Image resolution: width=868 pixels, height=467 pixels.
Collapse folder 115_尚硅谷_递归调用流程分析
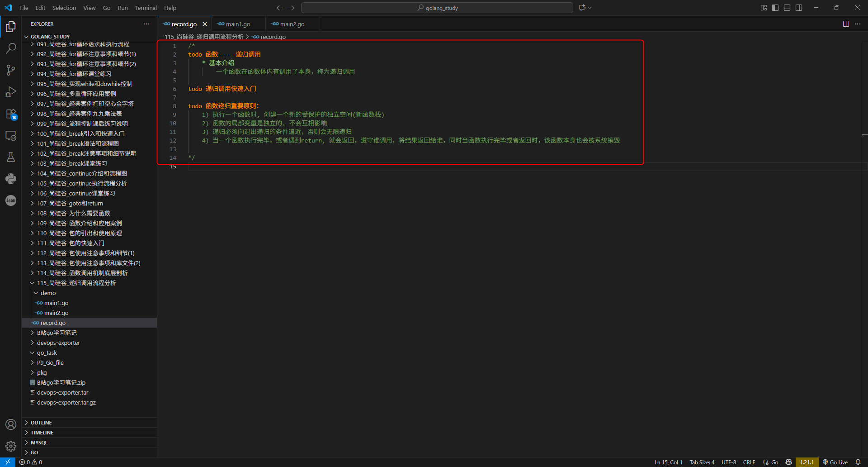point(90,283)
